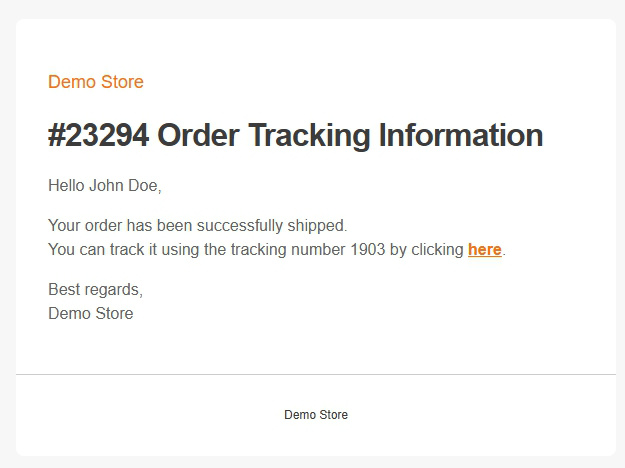Click the words 'You can track it'
Image resolution: width=625 pixels, height=468 pixels.
point(103,250)
